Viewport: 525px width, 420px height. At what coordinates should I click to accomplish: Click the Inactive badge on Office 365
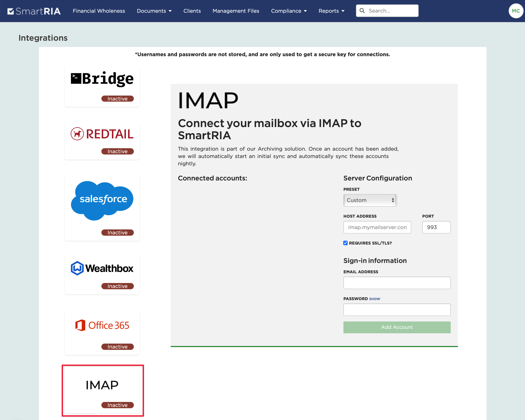point(117,347)
